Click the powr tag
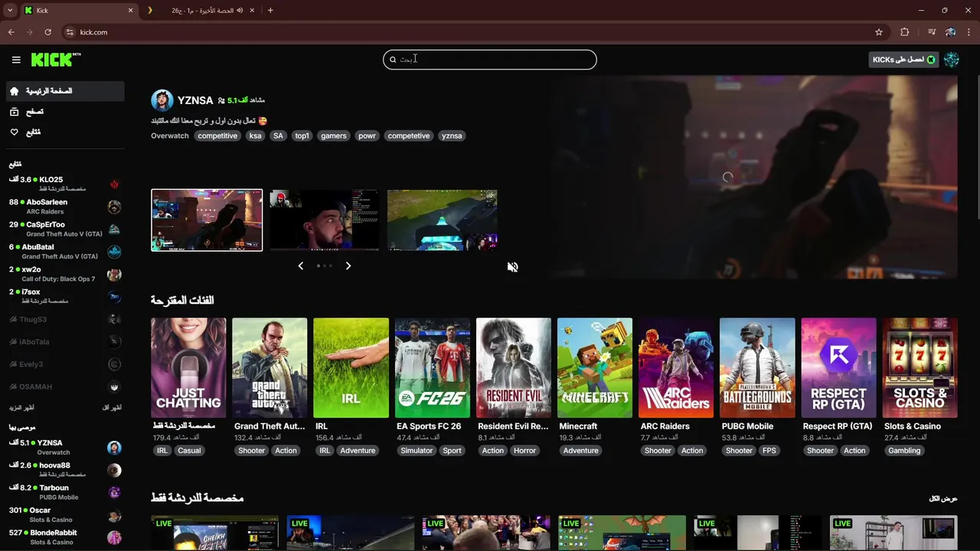980x551 pixels. tap(367, 135)
